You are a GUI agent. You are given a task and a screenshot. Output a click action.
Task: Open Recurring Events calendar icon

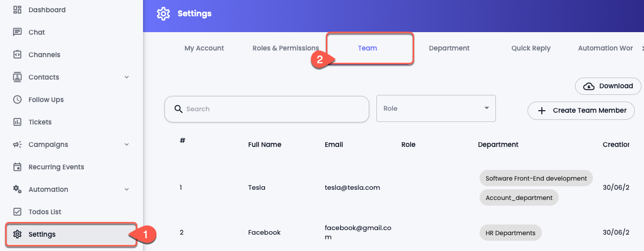[x=17, y=167]
